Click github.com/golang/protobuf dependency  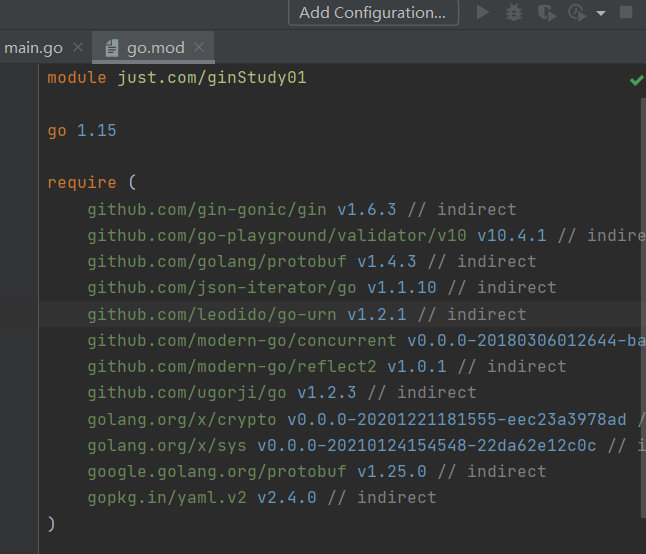(217, 262)
